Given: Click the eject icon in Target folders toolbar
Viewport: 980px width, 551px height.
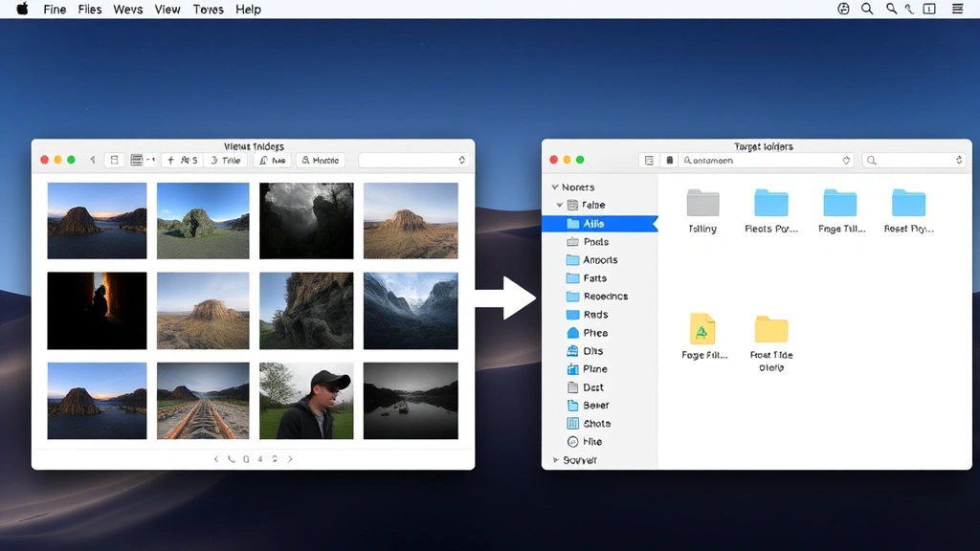Looking at the screenshot, I should [x=669, y=160].
